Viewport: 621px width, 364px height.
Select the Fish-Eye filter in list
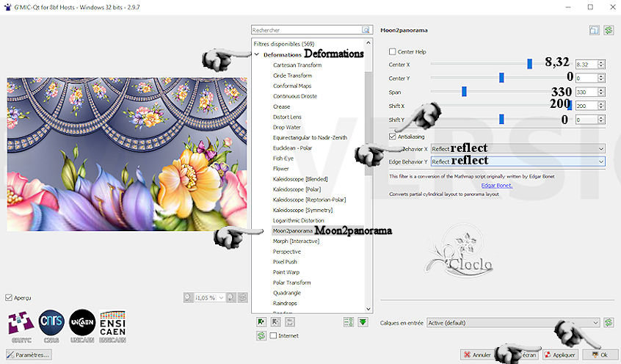283,158
